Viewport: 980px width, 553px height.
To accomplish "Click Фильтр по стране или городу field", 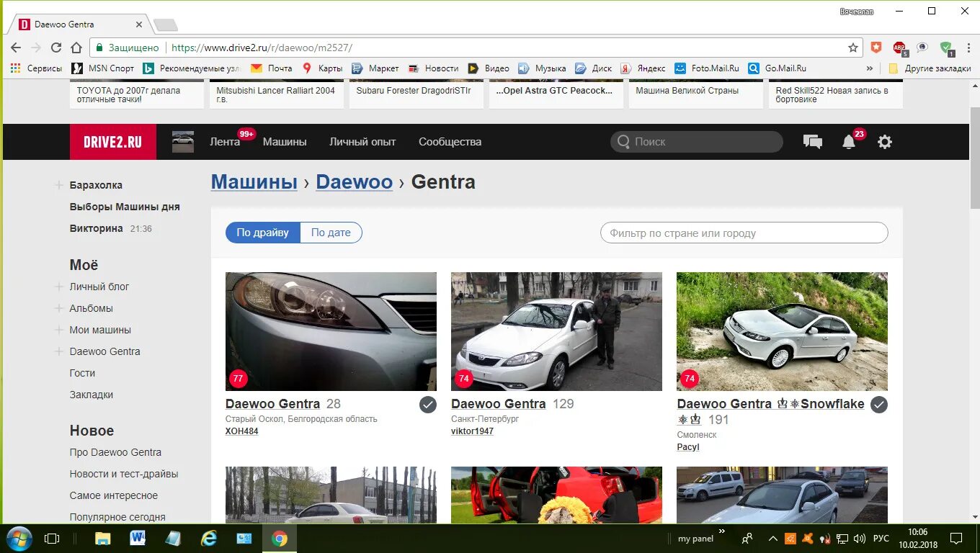I will (x=744, y=233).
